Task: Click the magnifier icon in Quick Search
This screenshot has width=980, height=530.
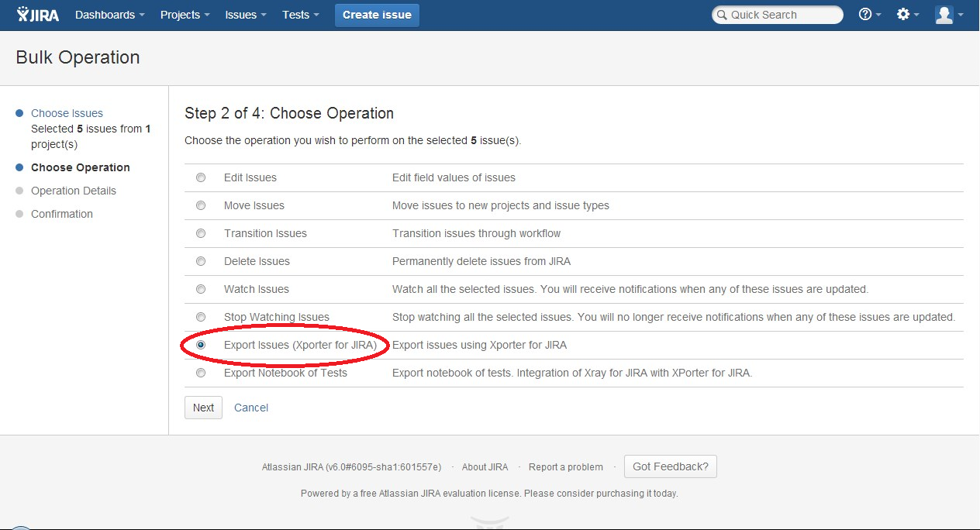Action: pyautogui.click(x=722, y=15)
